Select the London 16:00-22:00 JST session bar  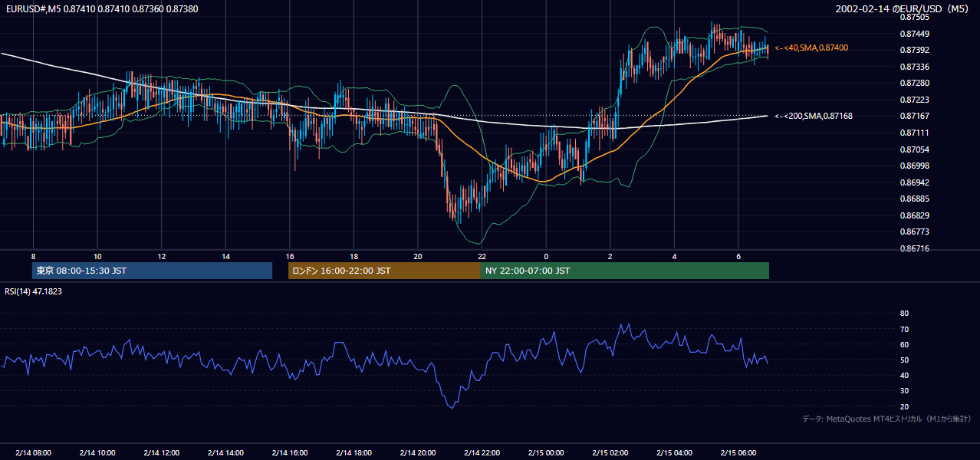pos(384,271)
